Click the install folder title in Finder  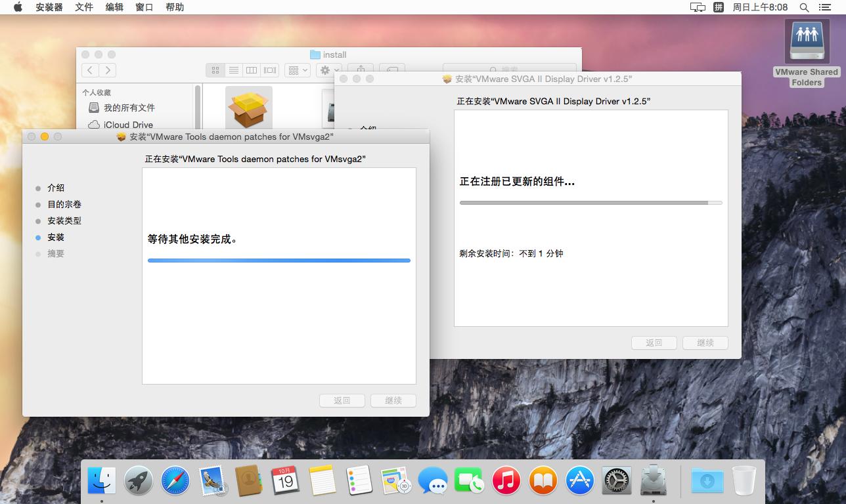(328, 54)
